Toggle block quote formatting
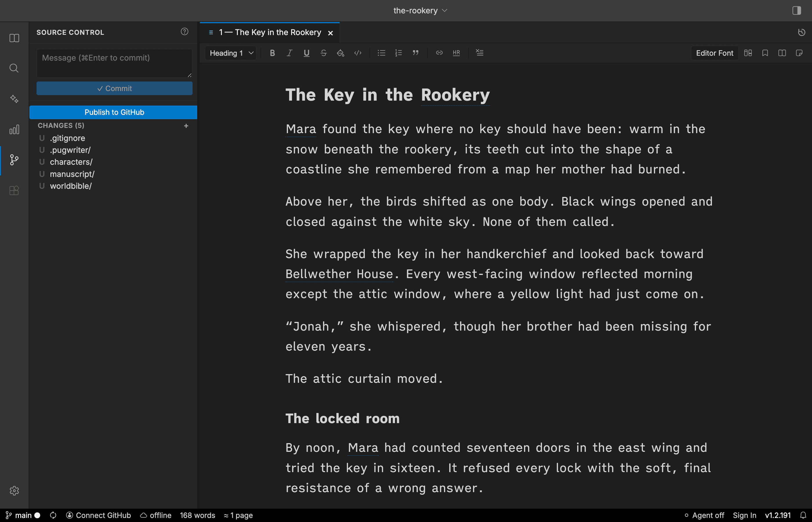This screenshot has height=522, width=812. click(x=416, y=53)
